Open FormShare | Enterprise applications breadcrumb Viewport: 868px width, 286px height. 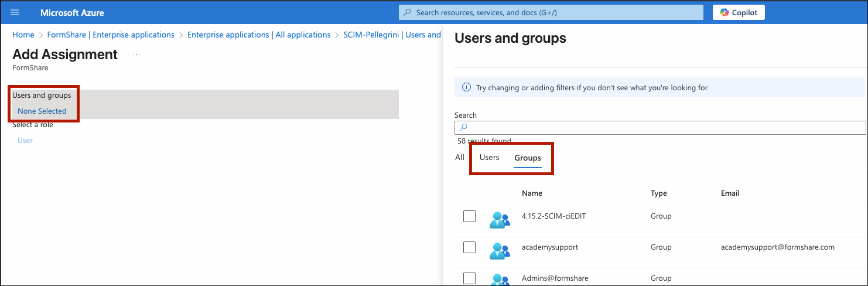pos(110,35)
